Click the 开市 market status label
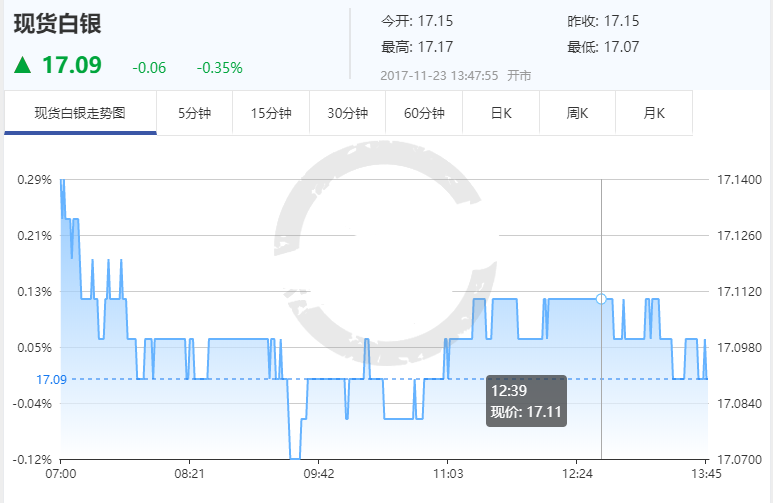The image size is (773, 503). [519, 75]
